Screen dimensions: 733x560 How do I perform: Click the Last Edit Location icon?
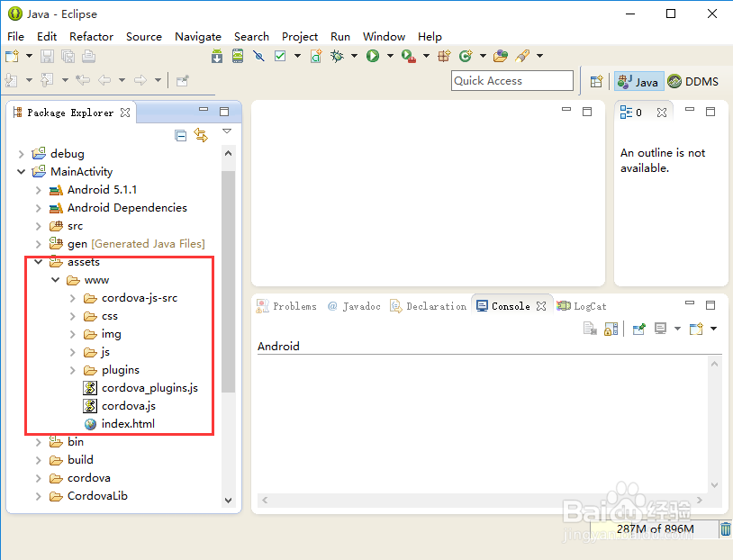click(x=83, y=80)
